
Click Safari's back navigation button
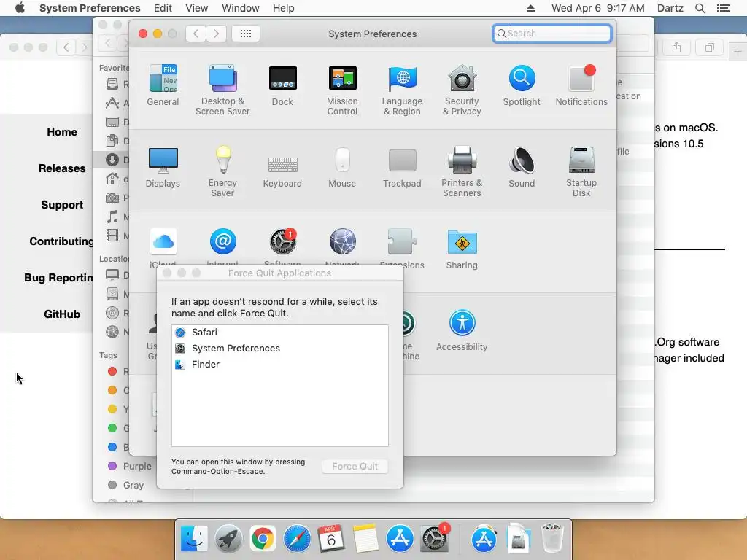[66, 47]
